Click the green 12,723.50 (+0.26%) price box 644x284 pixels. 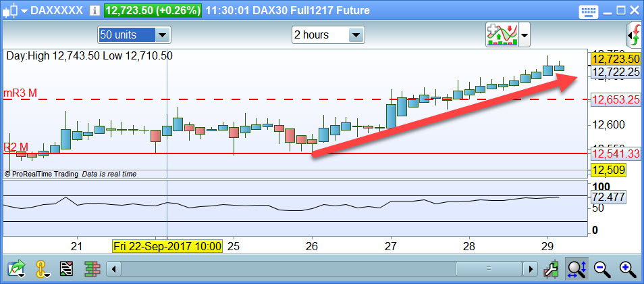click(x=153, y=11)
